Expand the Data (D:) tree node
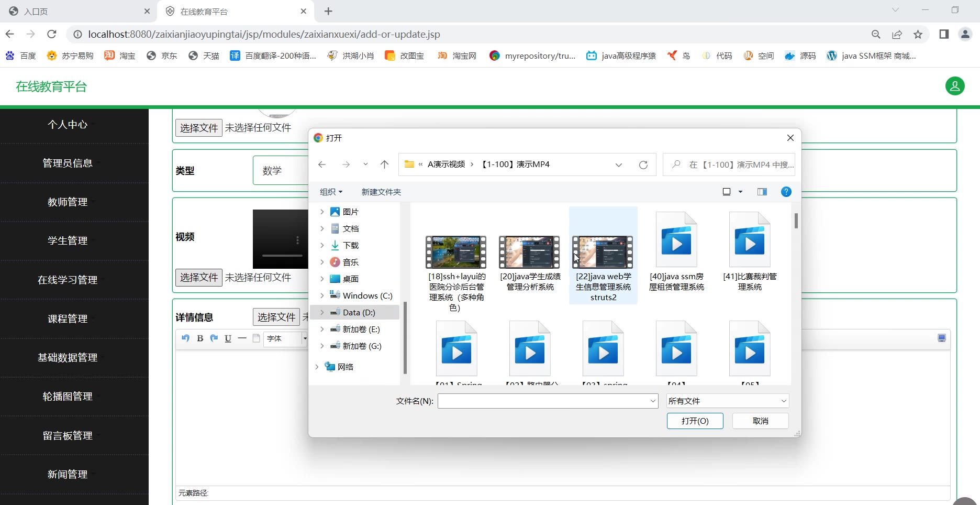 [322, 312]
